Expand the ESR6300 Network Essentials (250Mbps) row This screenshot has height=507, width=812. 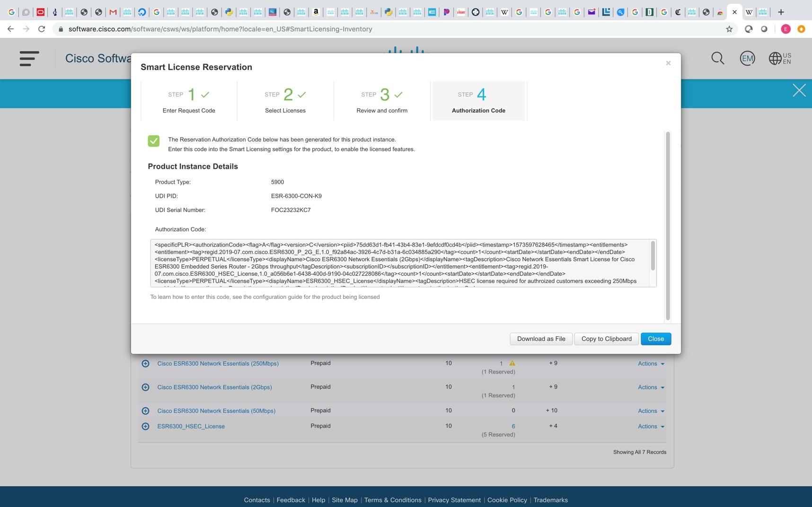145,364
